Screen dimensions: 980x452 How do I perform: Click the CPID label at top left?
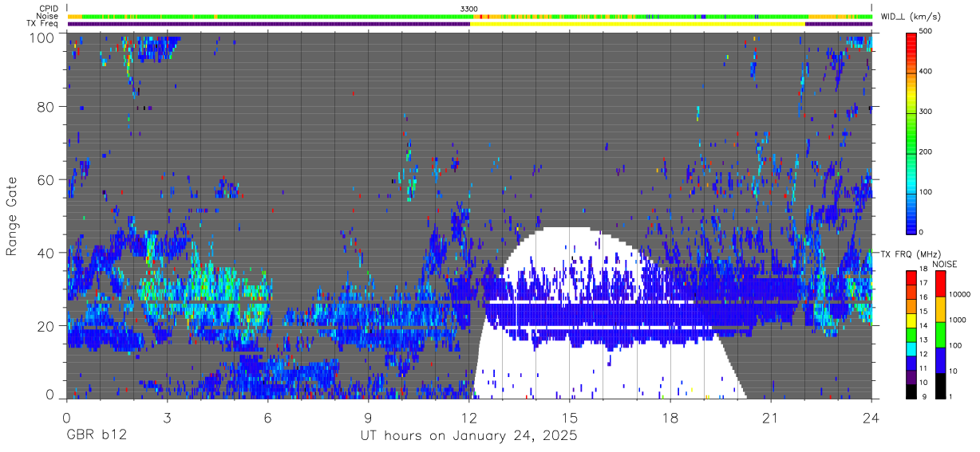point(49,8)
